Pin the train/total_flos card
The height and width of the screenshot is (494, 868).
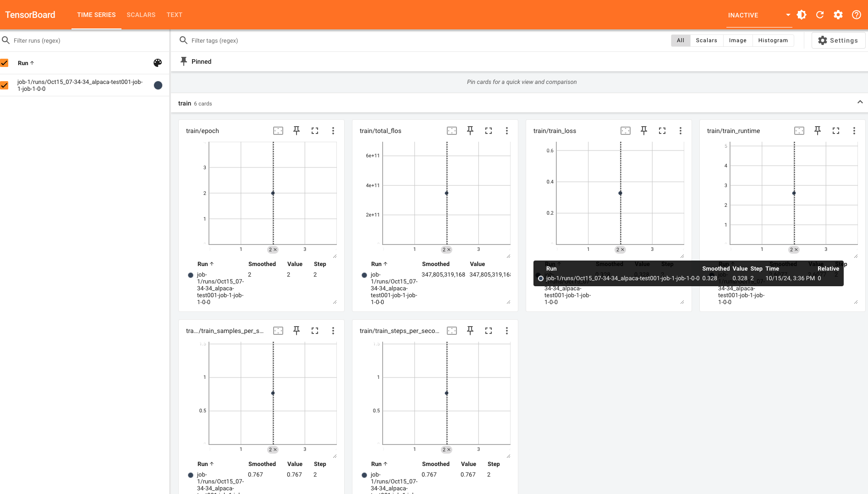[470, 131]
